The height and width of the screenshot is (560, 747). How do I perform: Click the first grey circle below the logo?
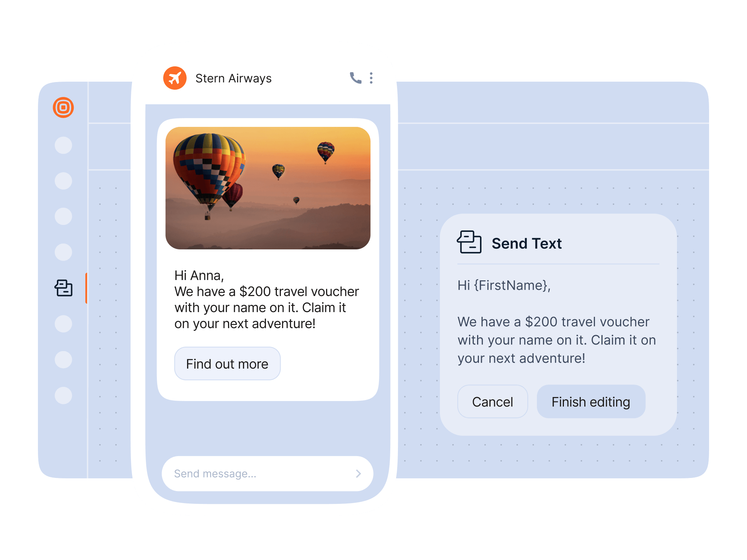click(63, 145)
